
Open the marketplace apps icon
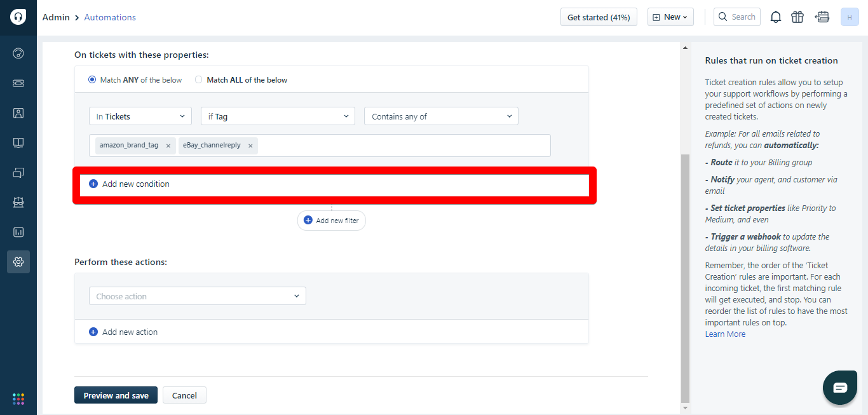(823, 17)
